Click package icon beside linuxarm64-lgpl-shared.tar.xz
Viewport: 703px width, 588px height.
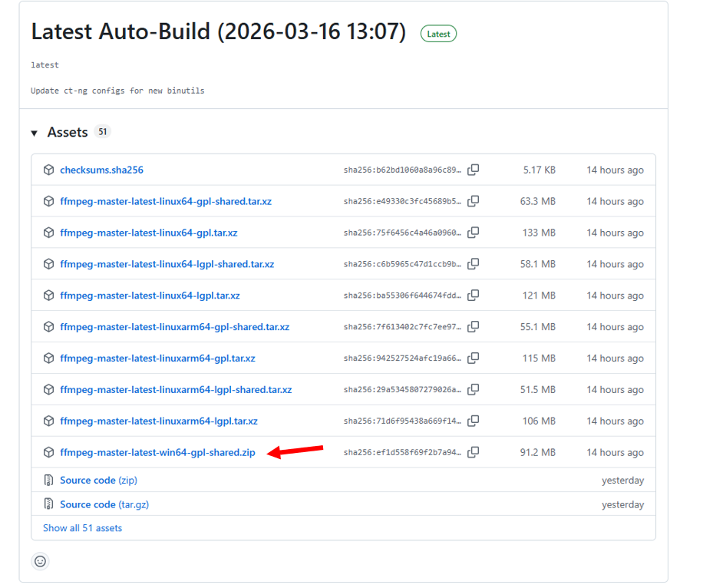[48, 390]
